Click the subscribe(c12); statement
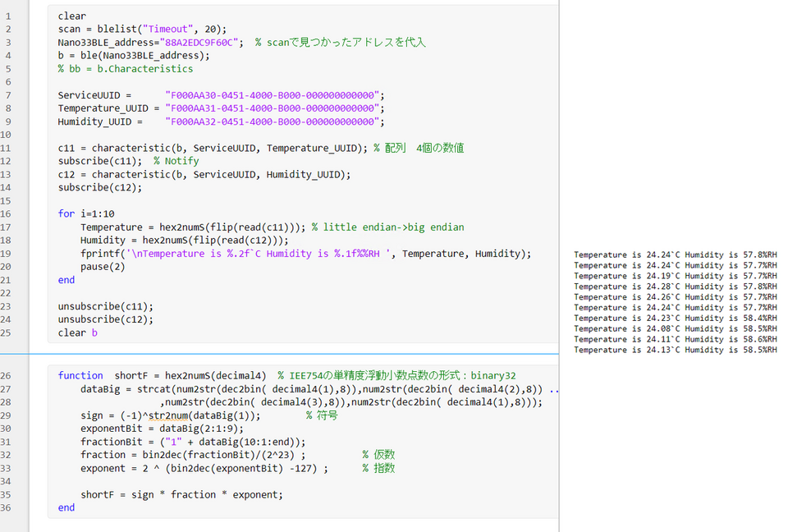 100,187
